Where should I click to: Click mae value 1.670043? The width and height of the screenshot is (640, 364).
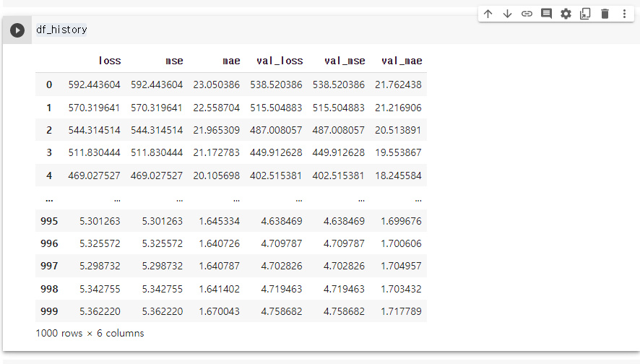219,311
